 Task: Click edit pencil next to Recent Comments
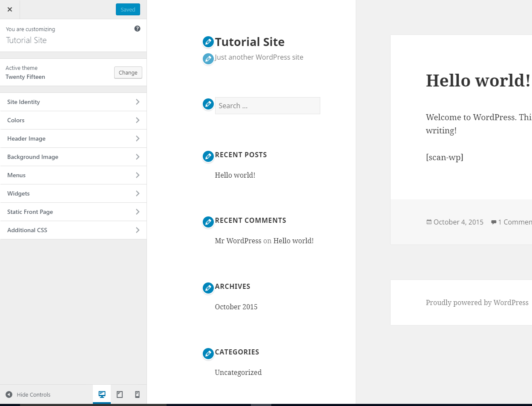pyautogui.click(x=208, y=222)
